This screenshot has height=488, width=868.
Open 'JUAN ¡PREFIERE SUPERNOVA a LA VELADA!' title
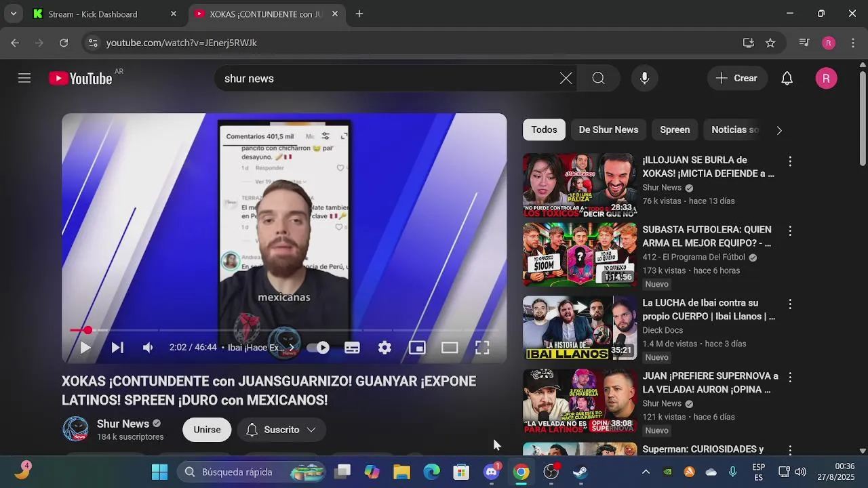coord(710,383)
